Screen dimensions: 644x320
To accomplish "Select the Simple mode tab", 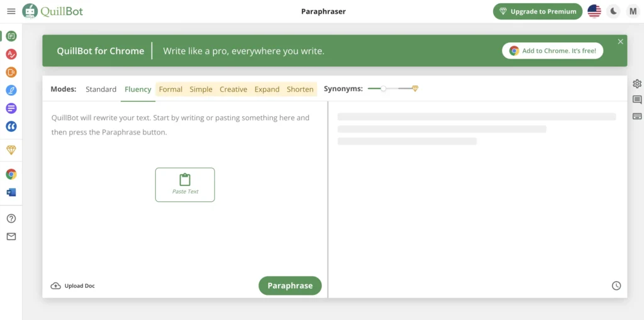I will pyautogui.click(x=201, y=89).
